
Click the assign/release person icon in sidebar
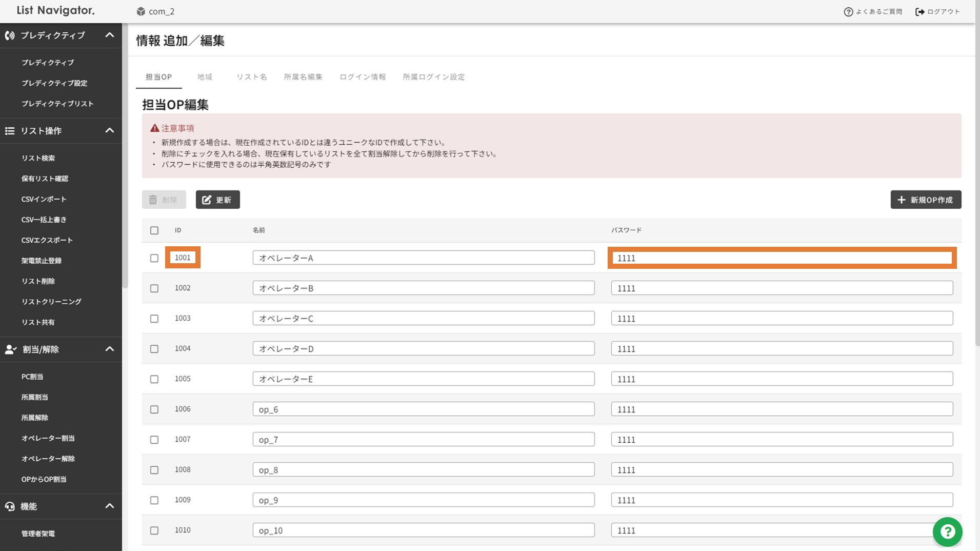(10, 349)
